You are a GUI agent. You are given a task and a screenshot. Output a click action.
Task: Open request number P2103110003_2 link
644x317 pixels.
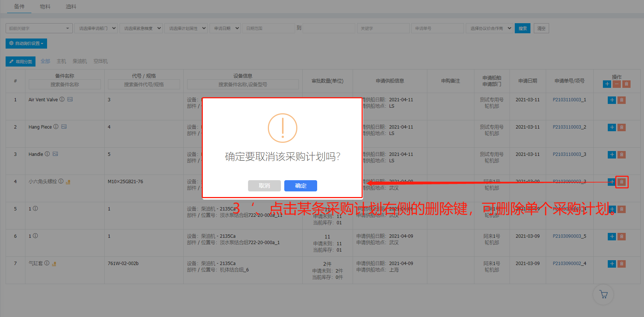(x=569, y=127)
